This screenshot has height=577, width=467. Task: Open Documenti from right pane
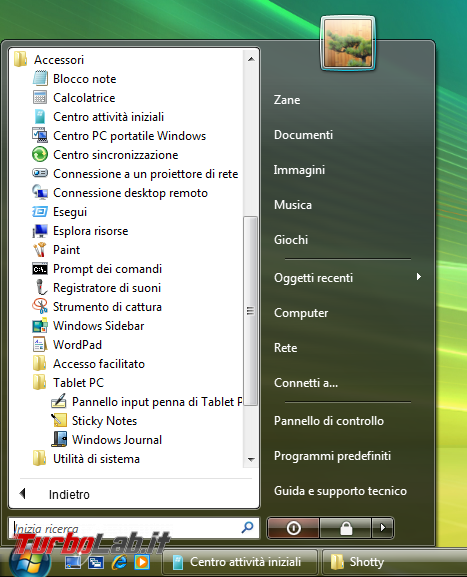tap(303, 135)
